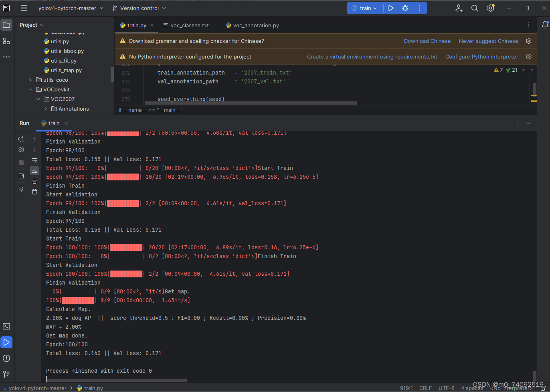
Task: Open utils_fit.py in the project tree
Action: point(59,61)
